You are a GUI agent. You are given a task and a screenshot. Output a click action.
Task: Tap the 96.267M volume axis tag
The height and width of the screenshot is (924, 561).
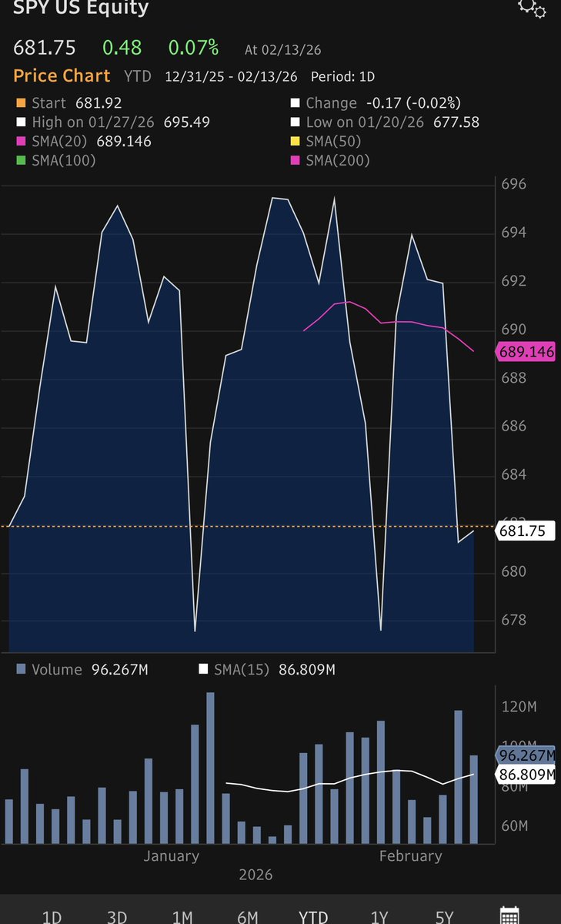coord(527,755)
